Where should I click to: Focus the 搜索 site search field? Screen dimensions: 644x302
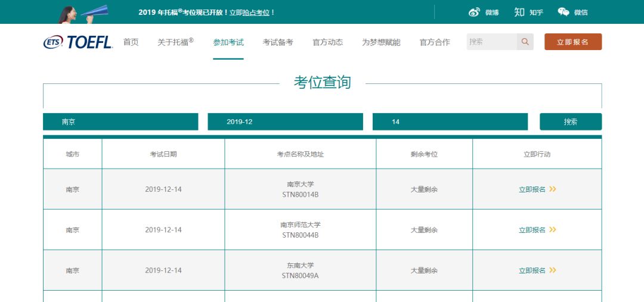pos(491,42)
